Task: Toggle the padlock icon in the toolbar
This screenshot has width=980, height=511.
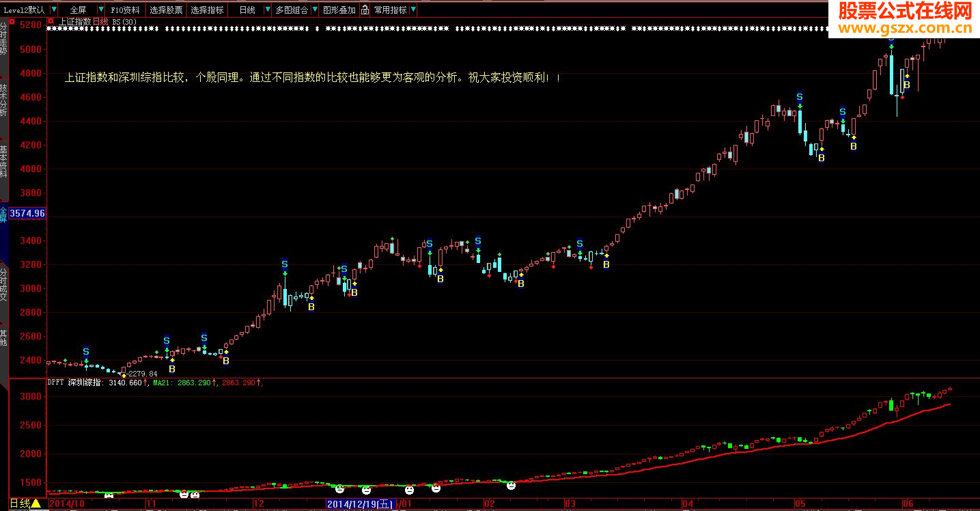Action: point(365,10)
